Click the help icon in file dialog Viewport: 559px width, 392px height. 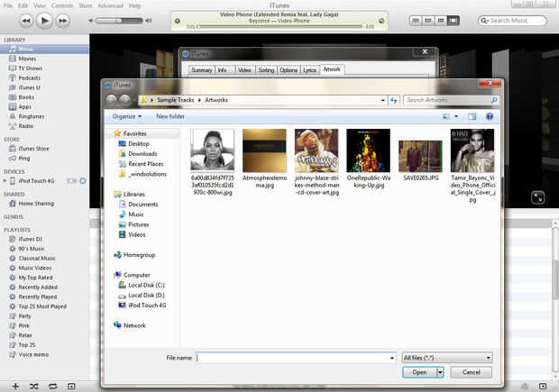coord(490,116)
